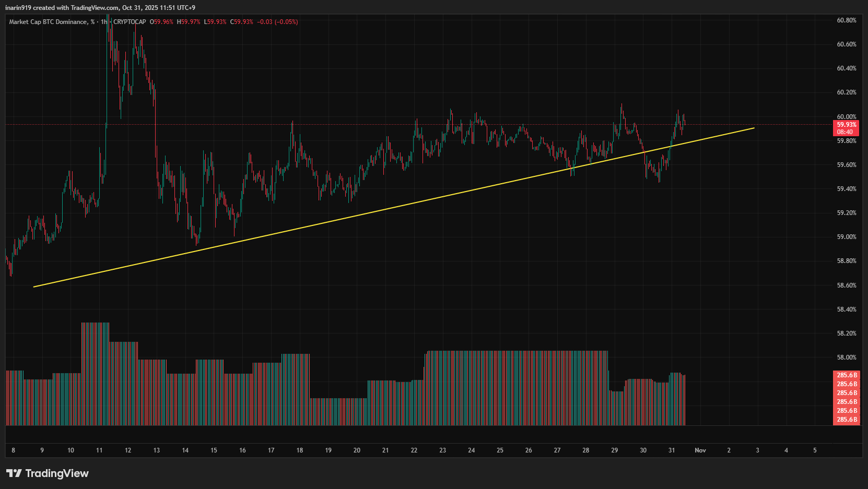The width and height of the screenshot is (868, 489).
Task: Click the red 59.93% current price label
Action: tap(846, 125)
